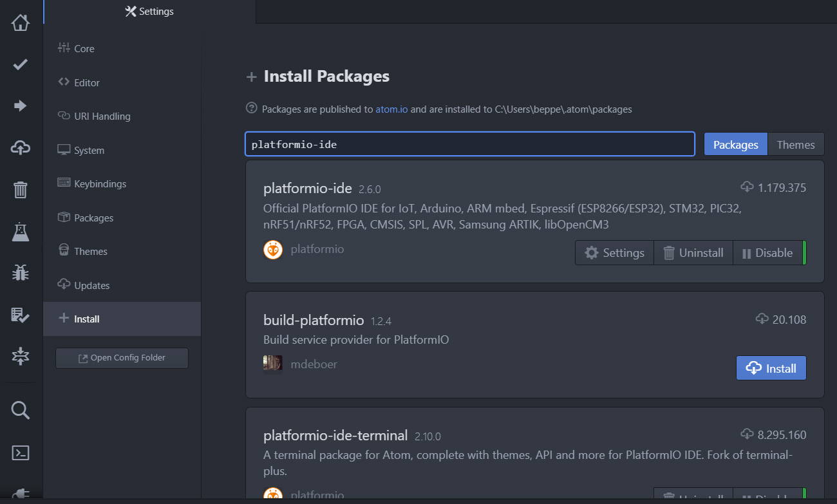Open the Packages section in sidebar

point(122,218)
